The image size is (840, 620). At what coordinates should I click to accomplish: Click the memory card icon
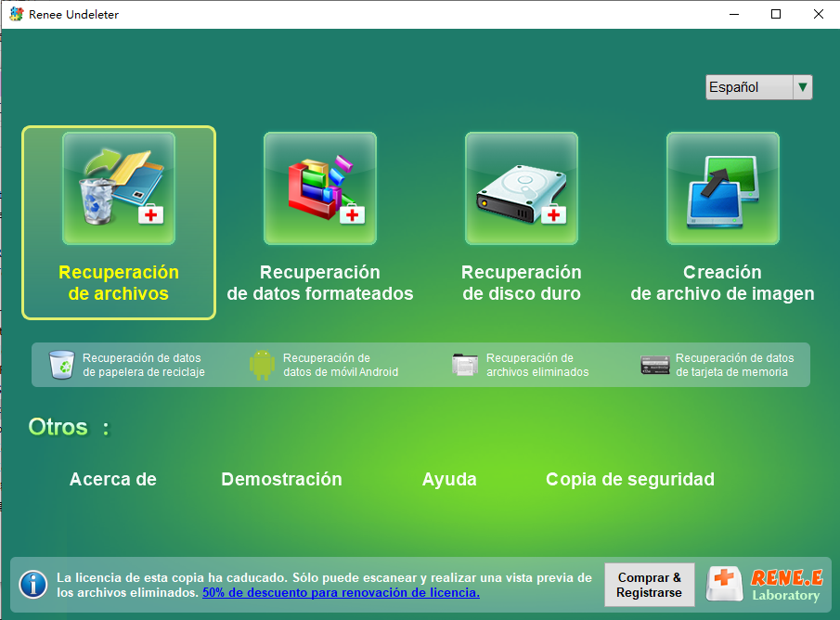pos(655,365)
